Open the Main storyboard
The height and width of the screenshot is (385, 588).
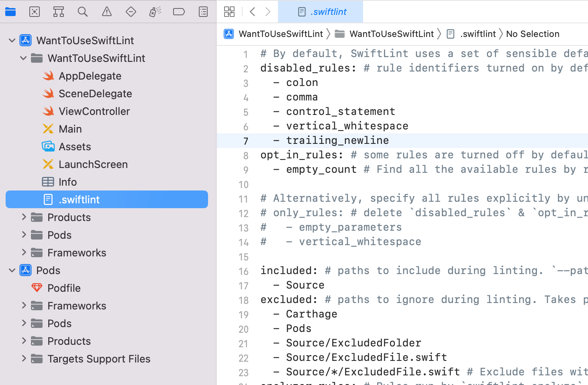pyautogui.click(x=107, y=129)
